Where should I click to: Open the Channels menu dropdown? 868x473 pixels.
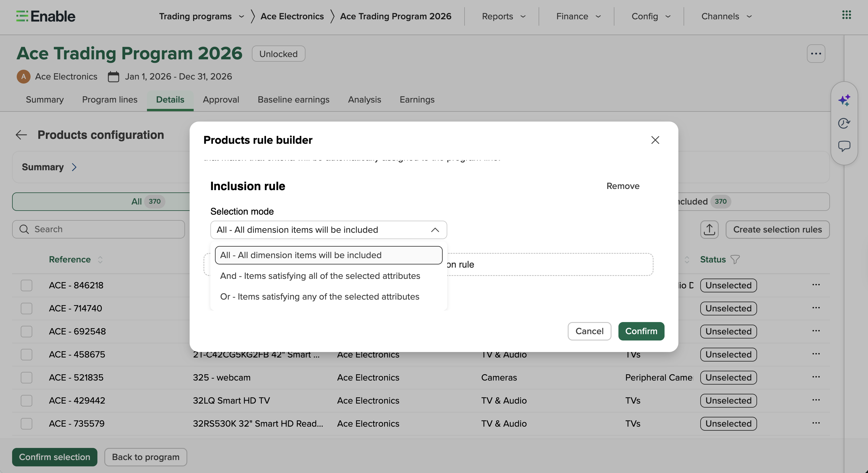click(727, 16)
